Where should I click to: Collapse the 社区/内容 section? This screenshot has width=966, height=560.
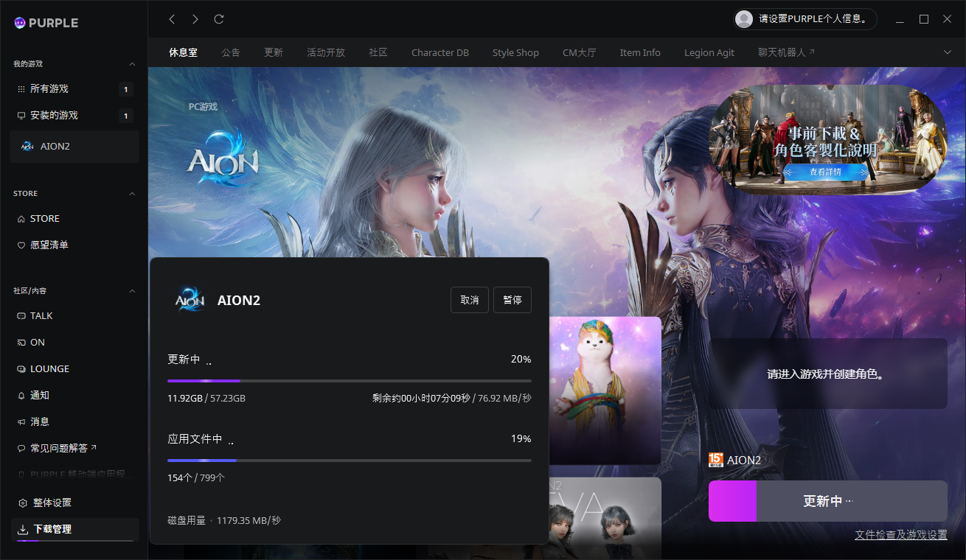click(x=133, y=291)
